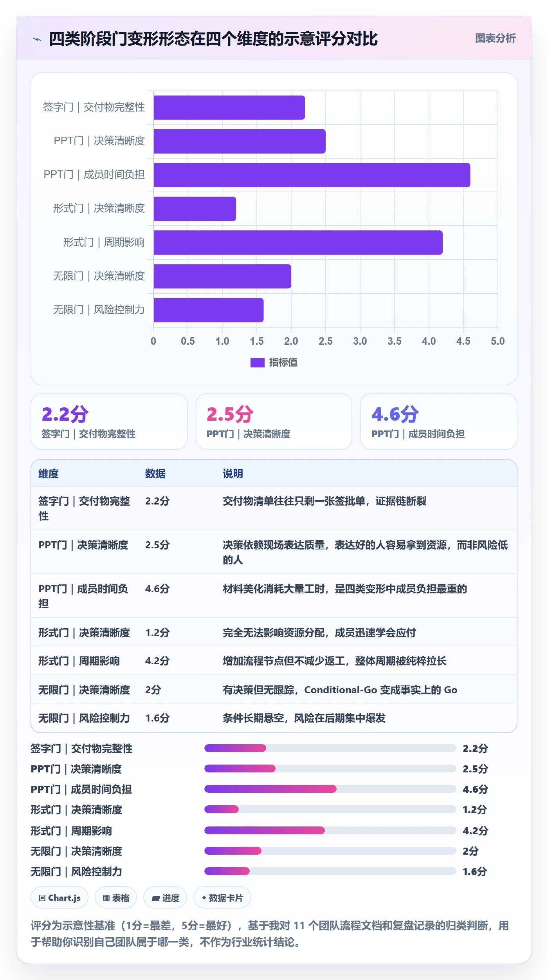The image size is (548, 980).
Task: Click the 形式门｜决策清晰度 chart bar
Action: 195,209
